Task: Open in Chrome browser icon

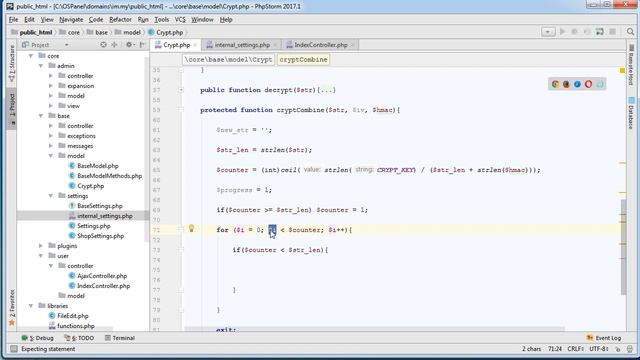Action: 555,84
